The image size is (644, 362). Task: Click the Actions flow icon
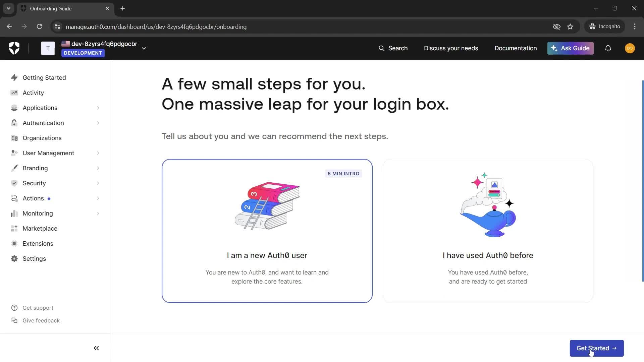pyautogui.click(x=14, y=198)
